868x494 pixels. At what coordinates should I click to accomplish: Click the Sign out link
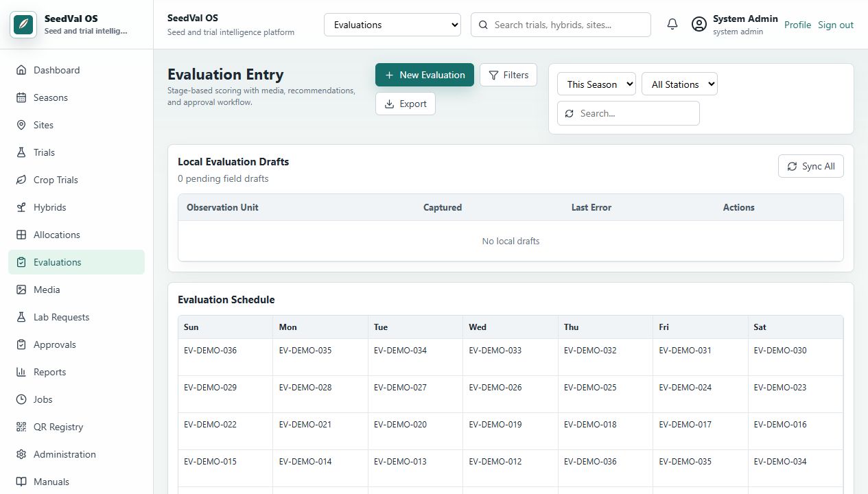click(x=836, y=25)
